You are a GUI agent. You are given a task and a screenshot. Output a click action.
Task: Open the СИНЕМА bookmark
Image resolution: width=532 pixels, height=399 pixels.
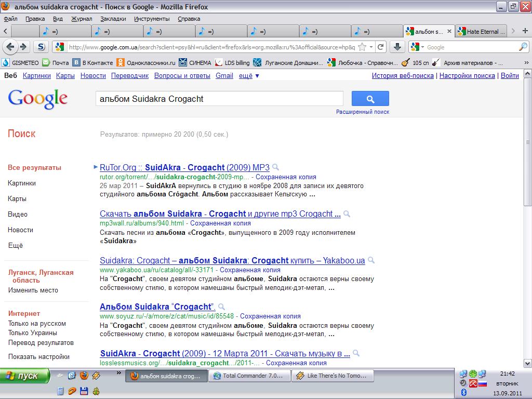click(195, 63)
